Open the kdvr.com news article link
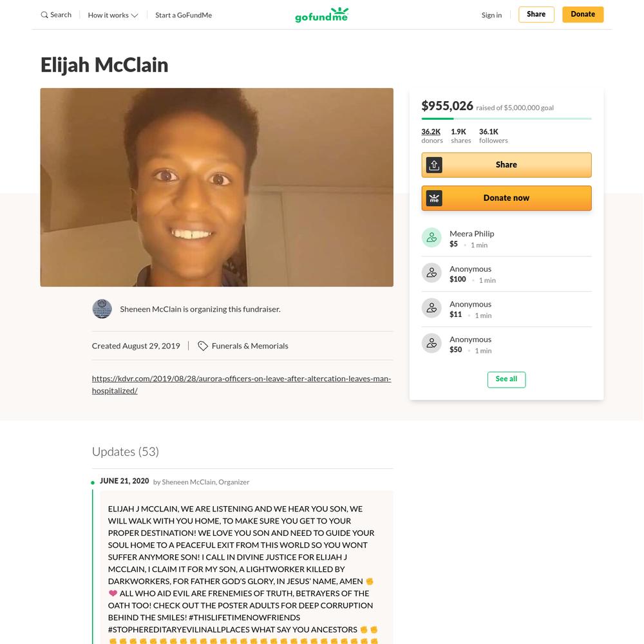This screenshot has width=644, height=644. coord(241,384)
